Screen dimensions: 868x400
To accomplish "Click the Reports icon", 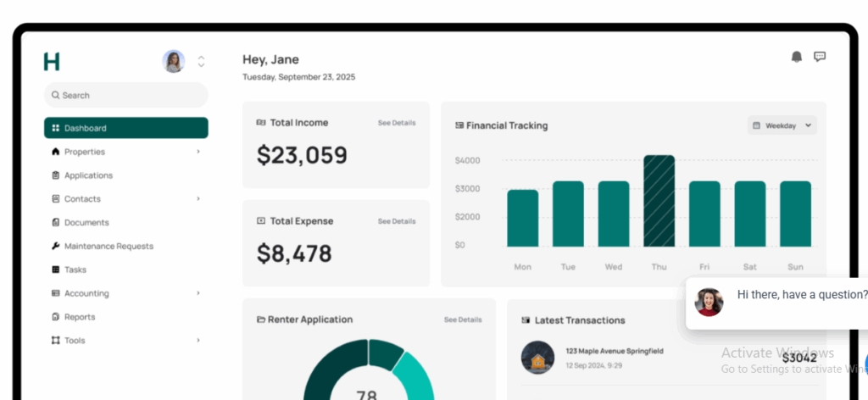I will [55, 317].
